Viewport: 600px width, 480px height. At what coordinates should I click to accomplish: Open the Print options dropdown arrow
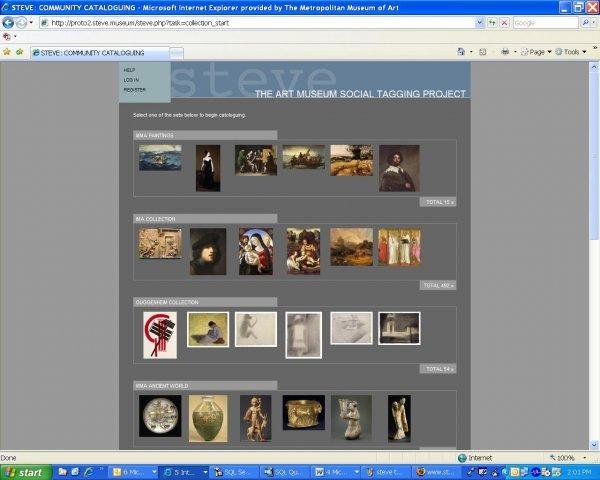(x=515, y=52)
